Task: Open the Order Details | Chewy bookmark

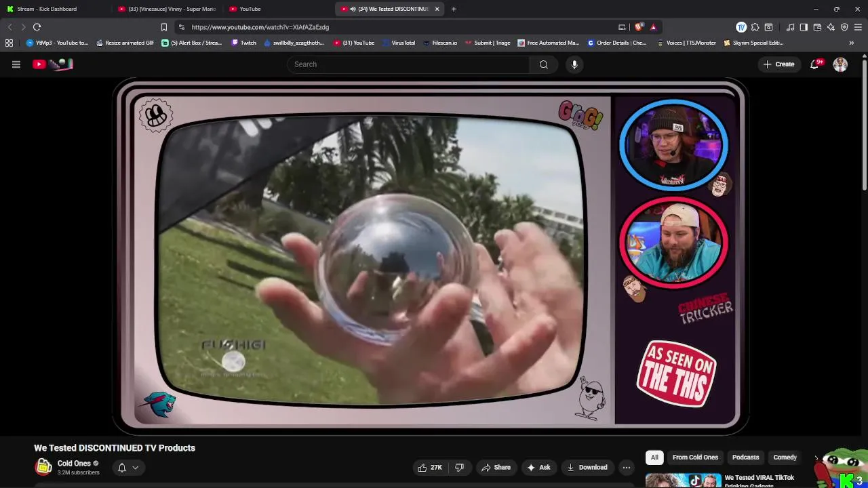Action: (x=616, y=43)
